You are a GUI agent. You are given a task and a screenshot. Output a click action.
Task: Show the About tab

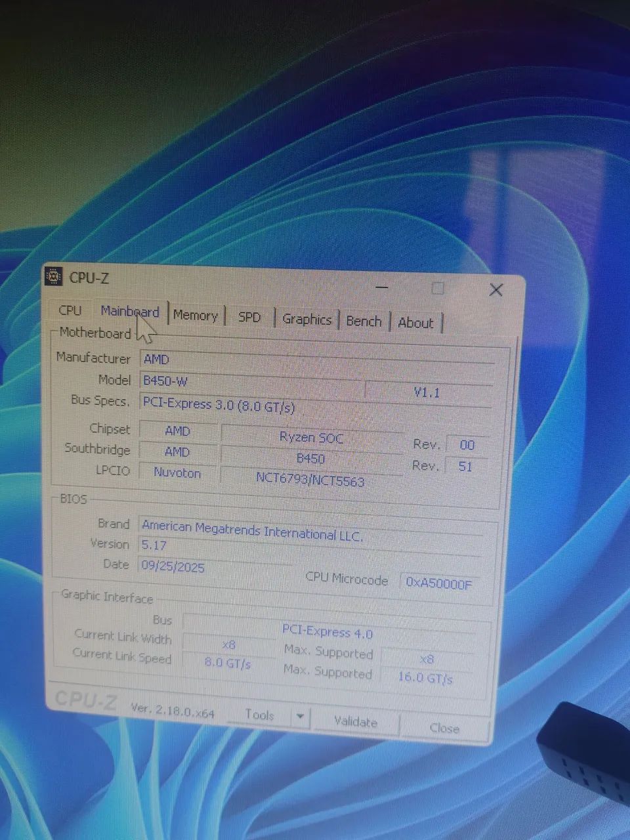click(415, 323)
